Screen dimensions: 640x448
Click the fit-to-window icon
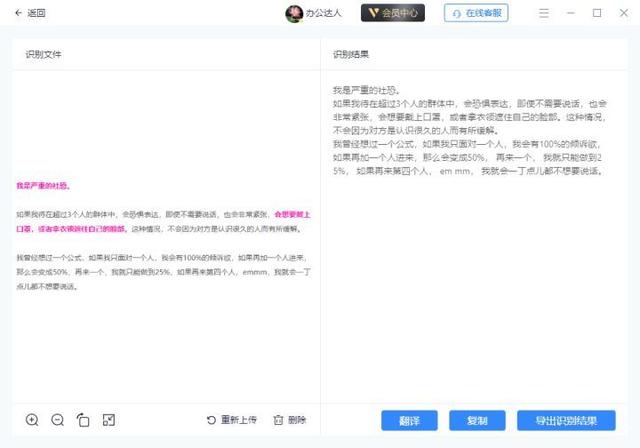pos(109,420)
